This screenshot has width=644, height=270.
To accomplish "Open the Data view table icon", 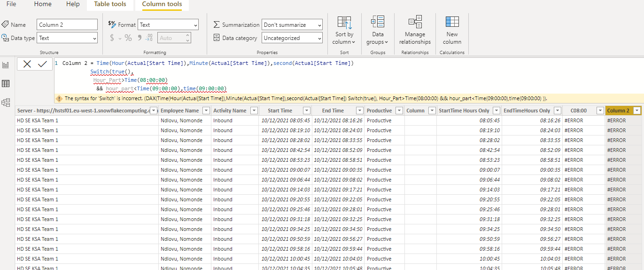I will coord(6,84).
